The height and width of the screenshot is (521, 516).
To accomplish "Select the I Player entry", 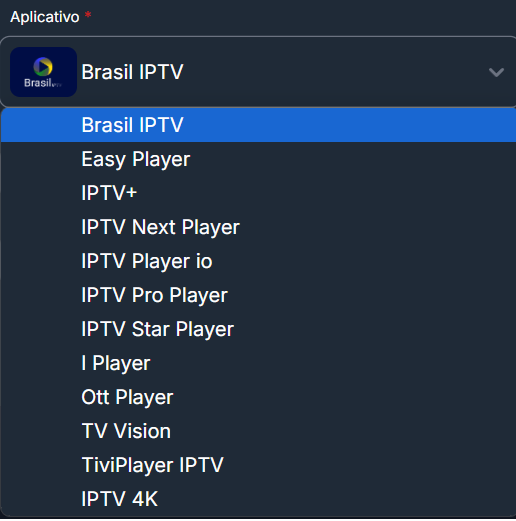I will (258, 363).
